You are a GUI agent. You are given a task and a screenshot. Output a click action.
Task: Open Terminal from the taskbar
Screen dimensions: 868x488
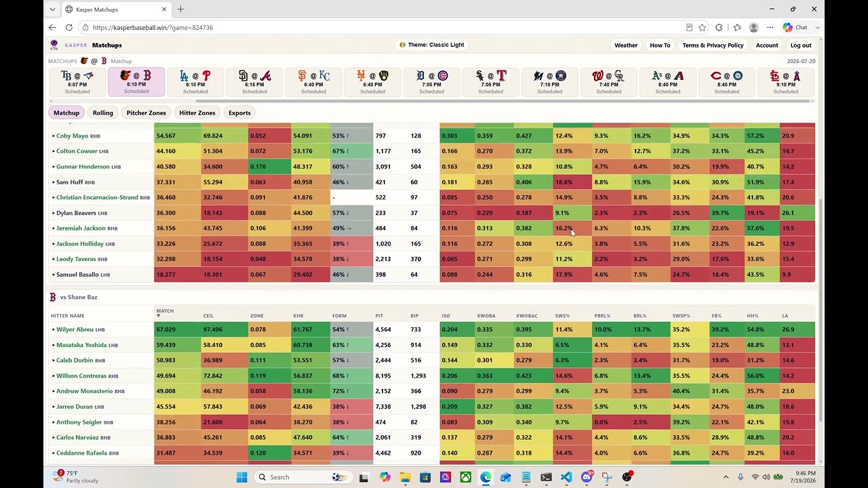546,477
